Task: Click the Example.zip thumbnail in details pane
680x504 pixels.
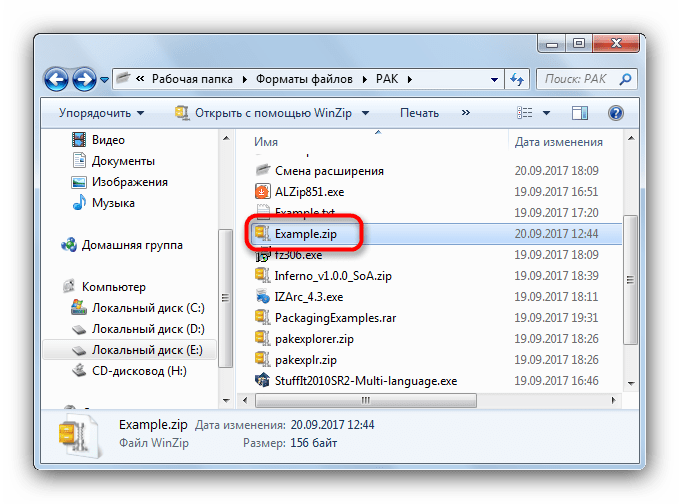Action: click(x=81, y=435)
